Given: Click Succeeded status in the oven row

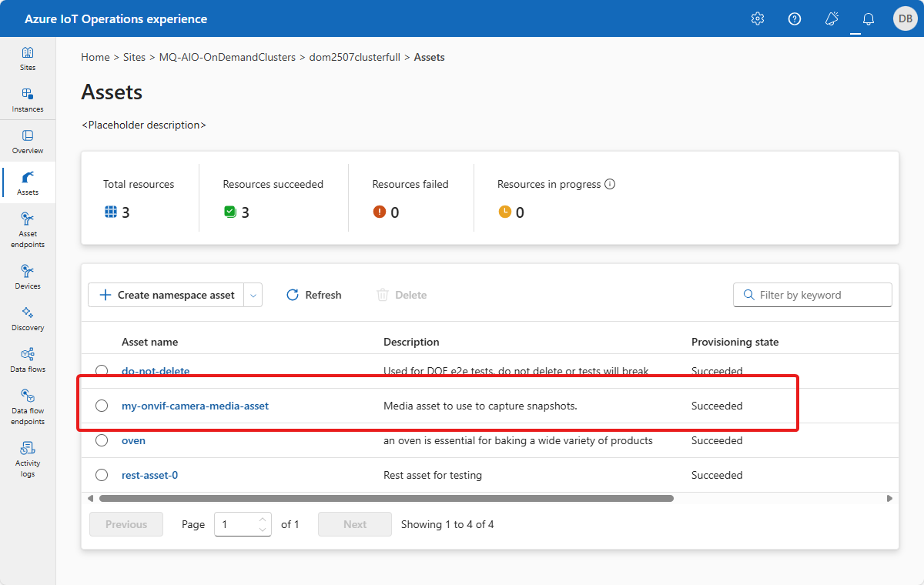Looking at the screenshot, I should click(x=717, y=440).
